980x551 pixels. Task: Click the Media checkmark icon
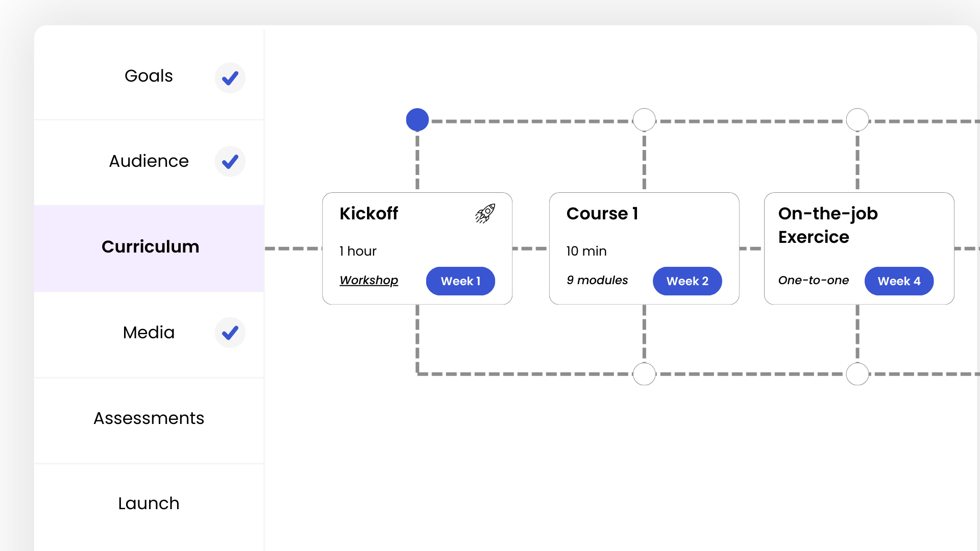tap(230, 333)
